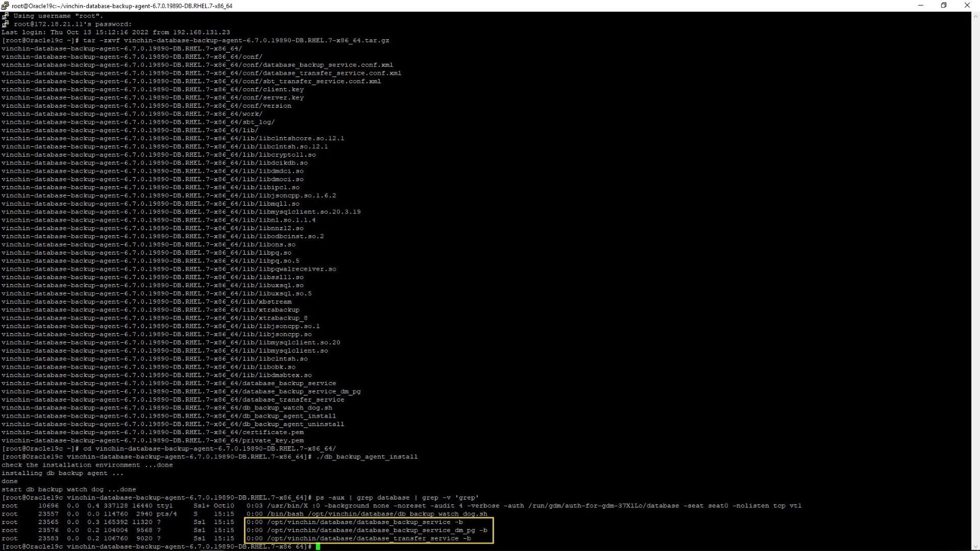This screenshot has height=551, width=980.
Task: Select the lib/libmysqlclient.so.20.3.19 line
Action: pyautogui.click(x=181, y=212)
